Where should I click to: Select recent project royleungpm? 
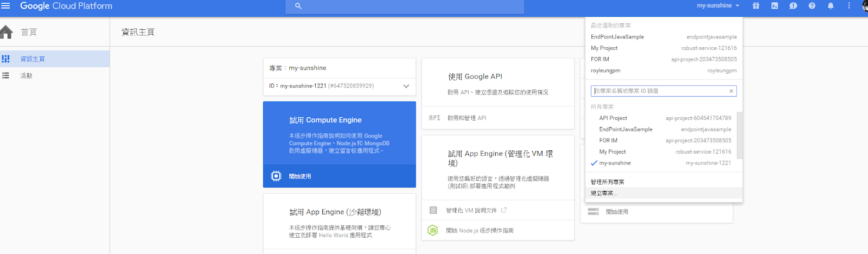coord(663,71)
